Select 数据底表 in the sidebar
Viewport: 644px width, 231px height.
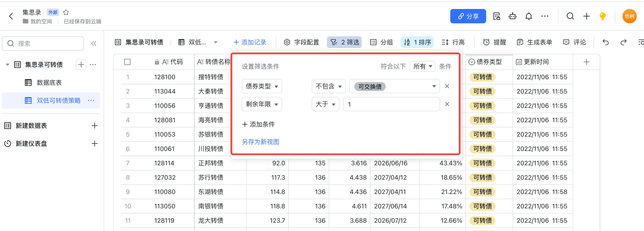49,83
